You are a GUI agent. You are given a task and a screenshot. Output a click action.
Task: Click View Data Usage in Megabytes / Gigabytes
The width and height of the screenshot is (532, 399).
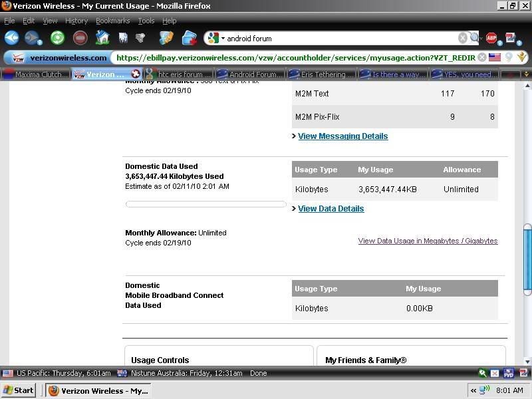pos(428,241)
